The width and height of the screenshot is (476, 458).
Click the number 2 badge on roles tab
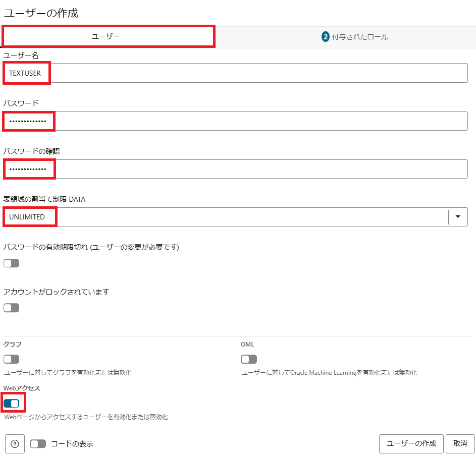326,37
